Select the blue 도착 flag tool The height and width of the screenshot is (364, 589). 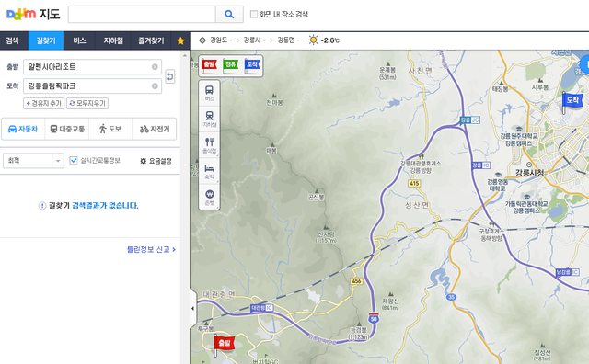pos(252,65)
